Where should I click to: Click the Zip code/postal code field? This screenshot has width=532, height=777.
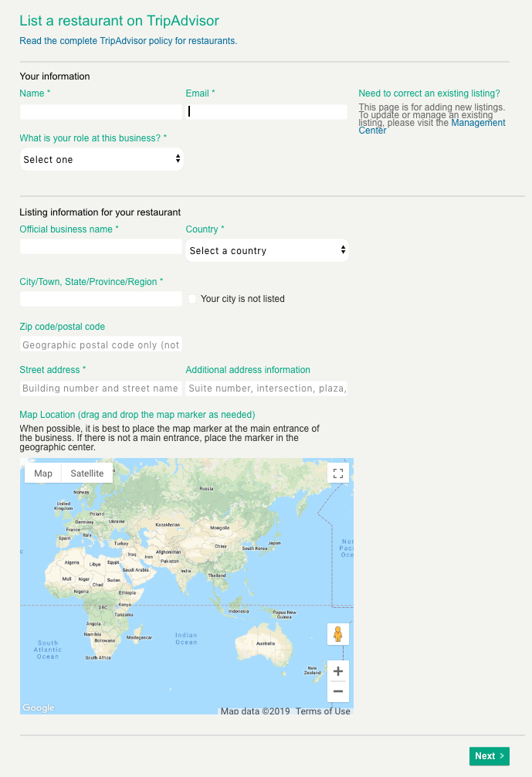(x=101, y=344)
